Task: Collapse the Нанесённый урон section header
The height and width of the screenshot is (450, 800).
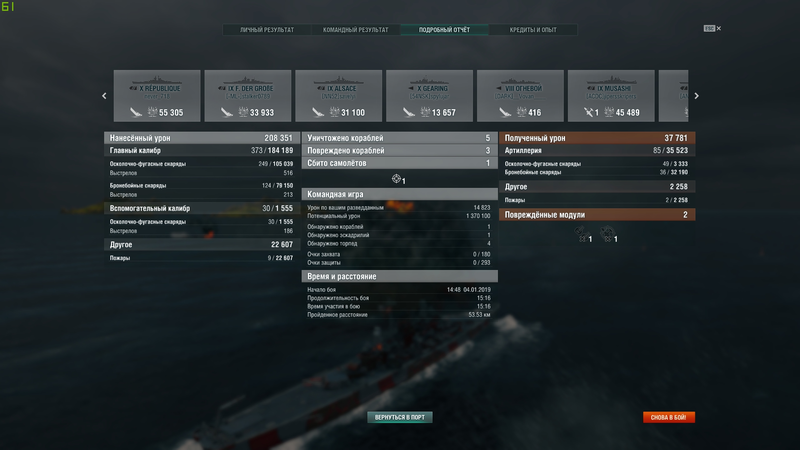Action: click(x=201, y=138)
